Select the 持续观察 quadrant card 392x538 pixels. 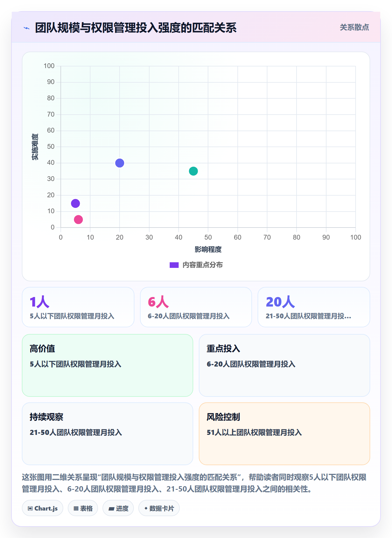[x=108, y=434]
